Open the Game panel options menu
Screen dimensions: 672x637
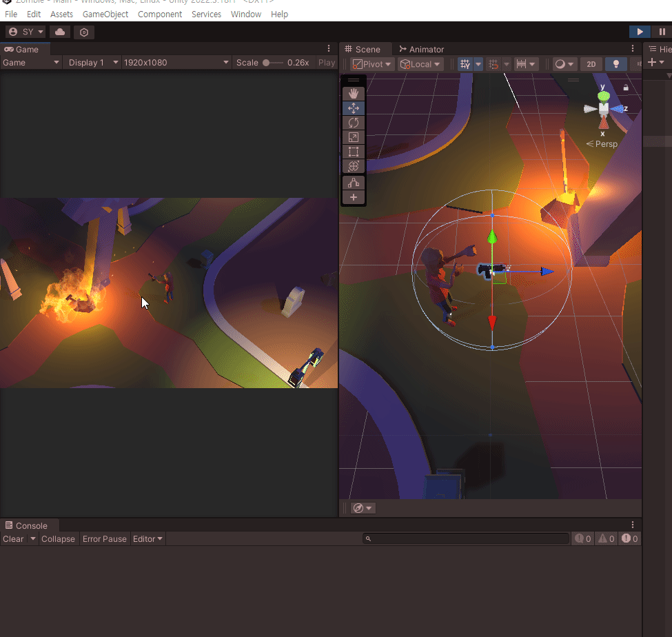click(x=329, y=48)
